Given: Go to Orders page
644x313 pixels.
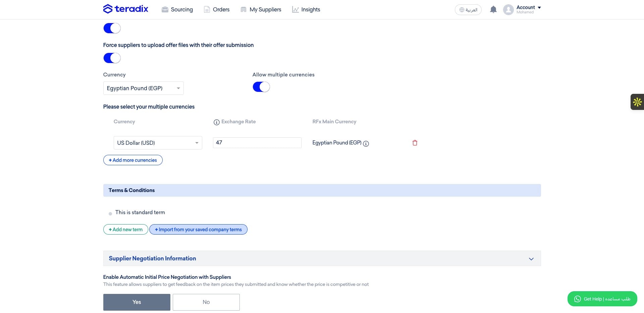Looking at the screenshot, I should (x=217, y=9).
